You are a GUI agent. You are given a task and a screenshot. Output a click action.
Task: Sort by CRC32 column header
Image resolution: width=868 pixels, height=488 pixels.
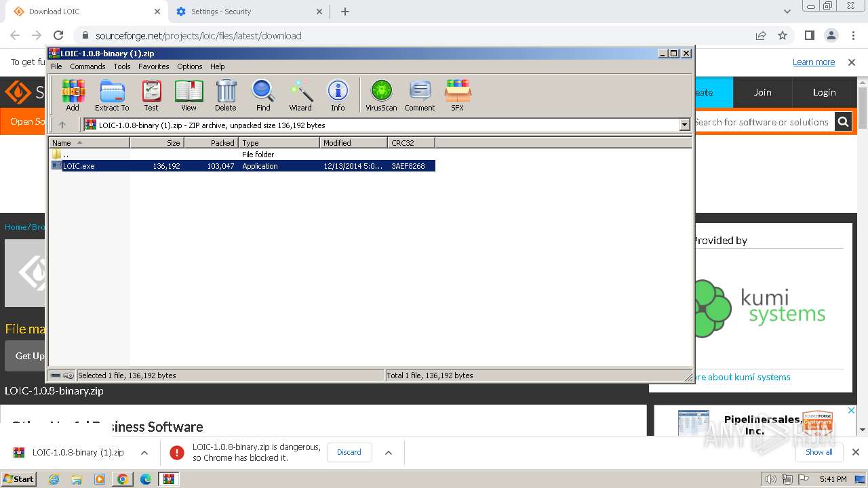(x=411, y=142)
